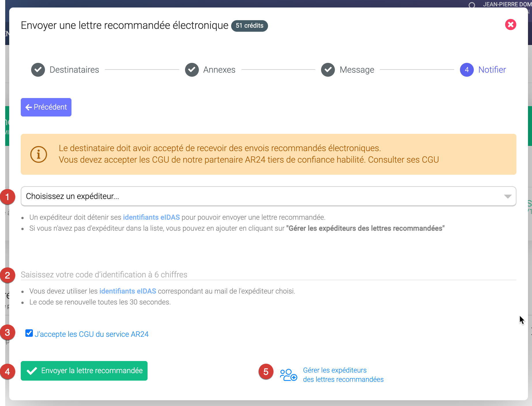Viewport: 532px width, 406px height.
Task: Click 'Envoyer la lettre recommandée' button
Action: point(84,371)
